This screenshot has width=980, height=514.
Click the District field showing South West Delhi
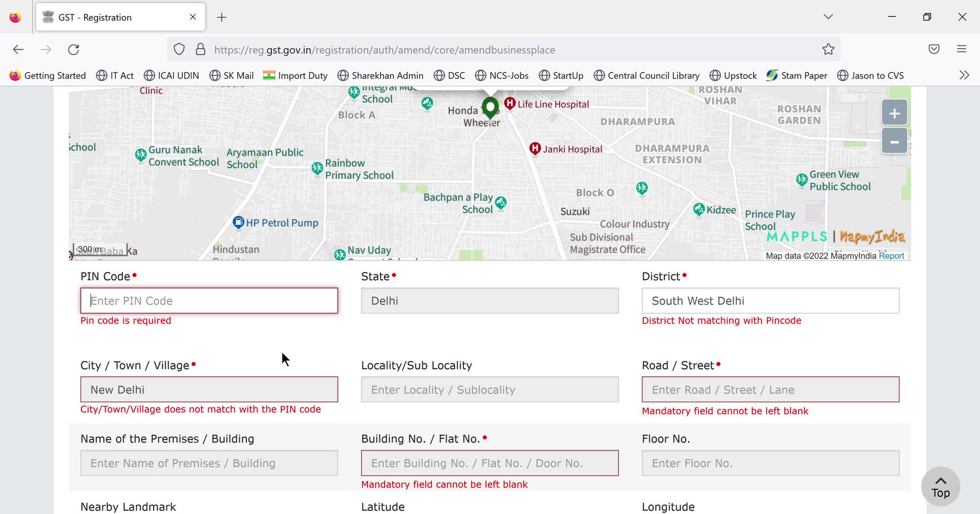point(770,301)
